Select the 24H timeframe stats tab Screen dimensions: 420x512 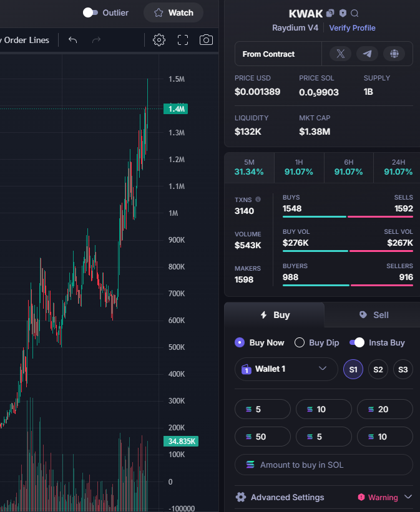pyautogui.click(x=398, y=168)
